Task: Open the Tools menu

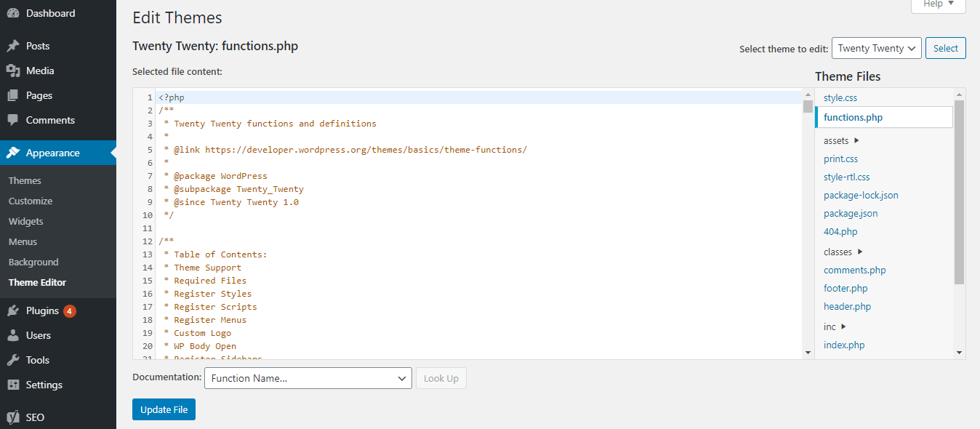Action: pyautogui.click(x=58, y=360)
